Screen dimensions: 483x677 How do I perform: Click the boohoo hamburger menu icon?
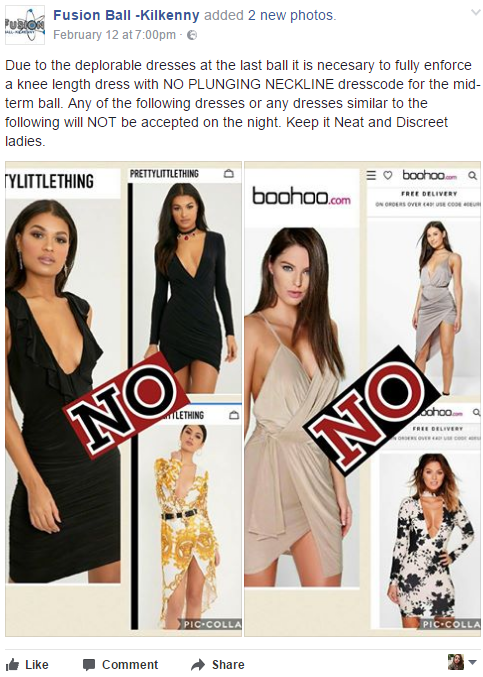tap(371, 175)
